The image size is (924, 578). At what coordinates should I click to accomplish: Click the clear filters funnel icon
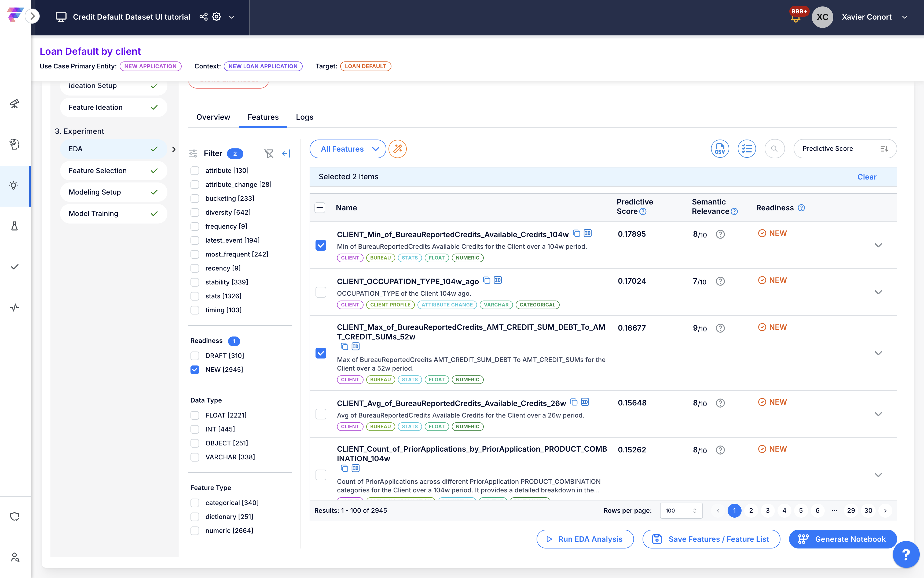[x=269, y=153]
